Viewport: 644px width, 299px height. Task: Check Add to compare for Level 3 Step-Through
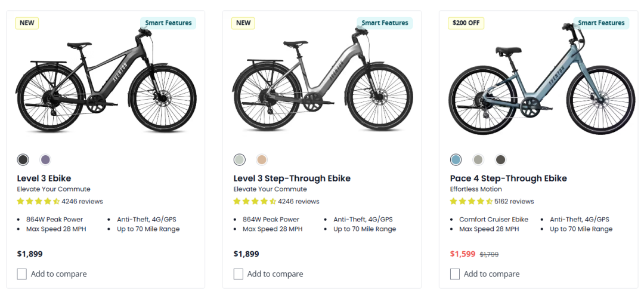pos(239,274)
